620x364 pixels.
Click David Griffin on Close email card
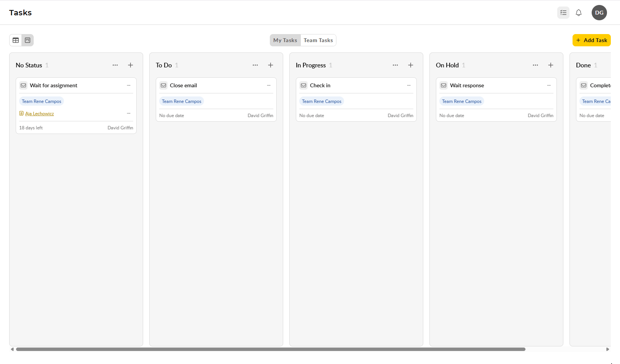tap(260, 116)
